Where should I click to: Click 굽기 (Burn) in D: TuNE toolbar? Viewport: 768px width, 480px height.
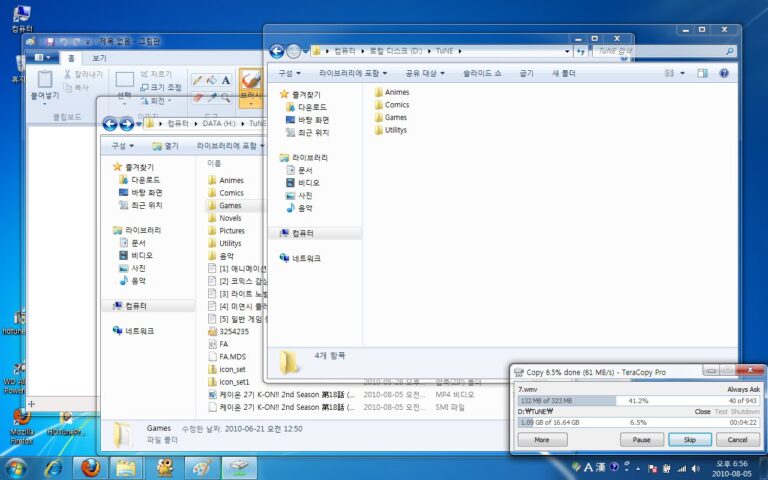[527, 73]
